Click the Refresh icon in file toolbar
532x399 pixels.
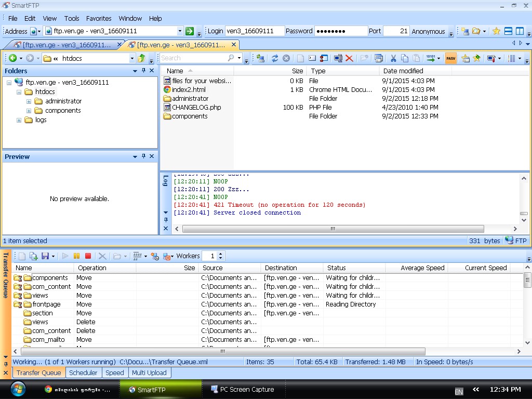click(x=275, y=59)
